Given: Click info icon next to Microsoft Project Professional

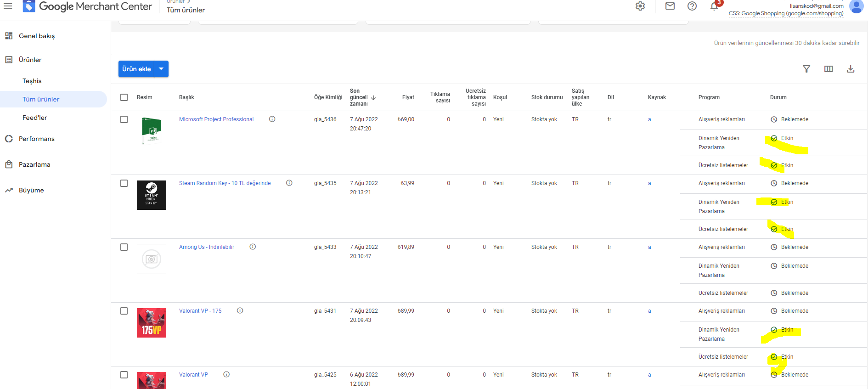Looking at the screenshot, I should 272,119.
